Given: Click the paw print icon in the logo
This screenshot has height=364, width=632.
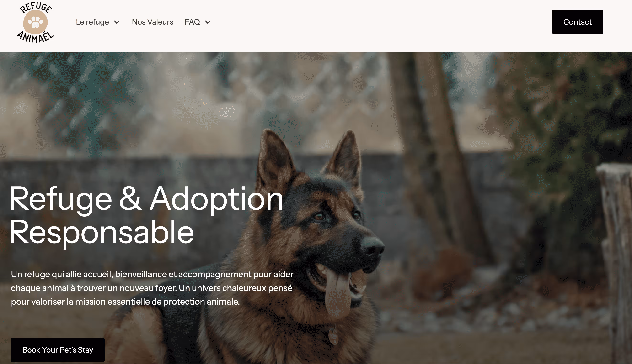Looking at the screenshot, I should coord(35,22).
